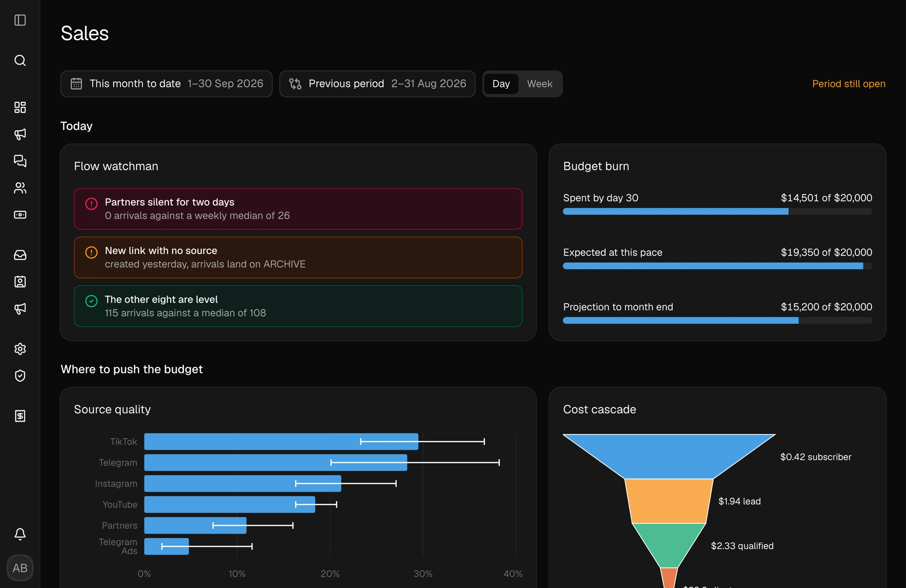Click the Projection to month end progress bar

click(718, 320)
